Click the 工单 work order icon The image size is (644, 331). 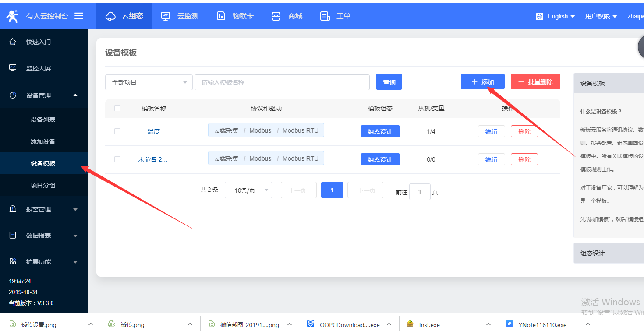(x=325, y=16)
